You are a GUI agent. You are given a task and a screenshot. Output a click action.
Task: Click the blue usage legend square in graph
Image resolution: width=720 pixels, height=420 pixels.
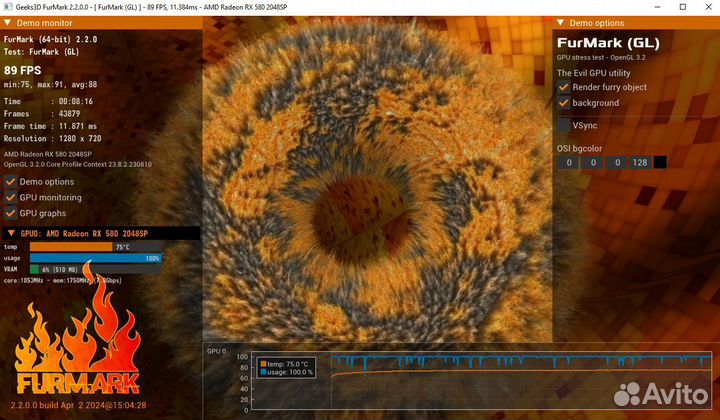pyautogui.click(x=263, y=372)
